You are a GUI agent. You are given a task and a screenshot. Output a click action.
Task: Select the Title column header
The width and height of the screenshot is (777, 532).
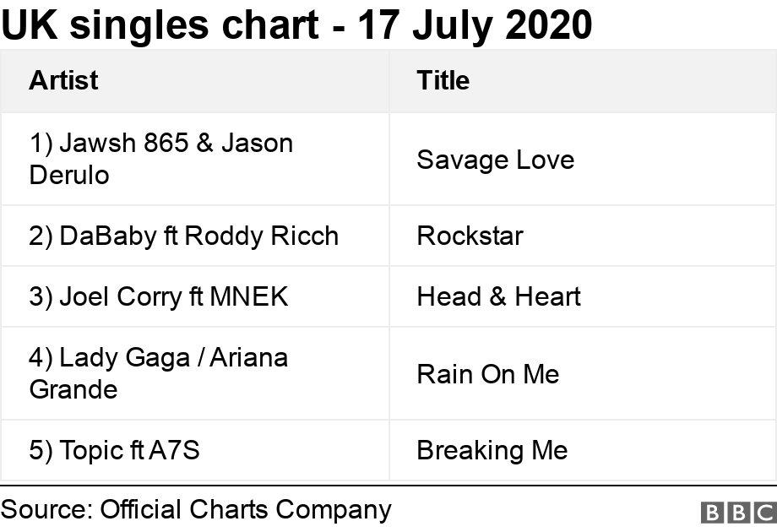coord(584,81)
